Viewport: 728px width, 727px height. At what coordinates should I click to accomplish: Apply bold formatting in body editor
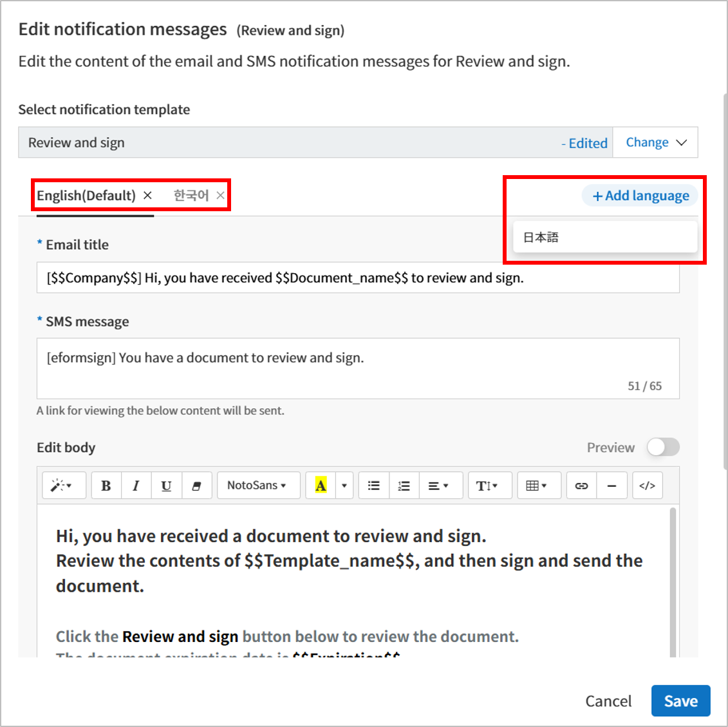(106, 486)
